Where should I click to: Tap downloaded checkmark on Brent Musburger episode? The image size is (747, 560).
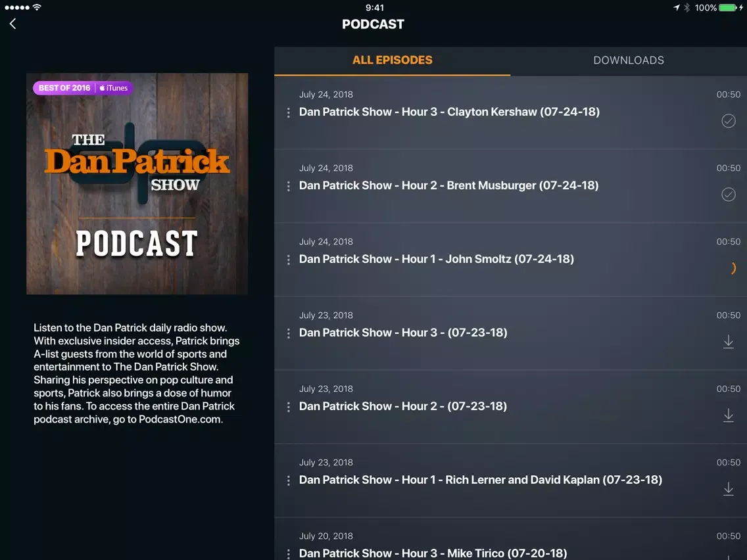[x=729, y=195]
